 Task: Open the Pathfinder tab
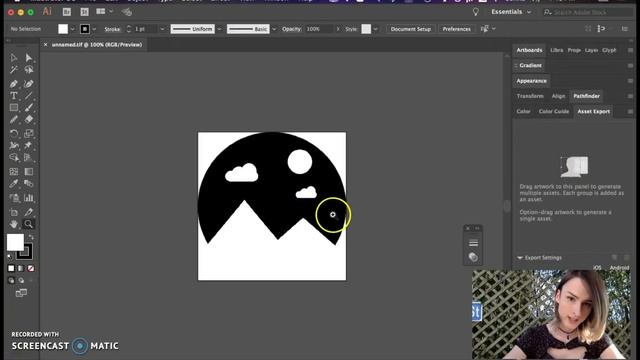click(x=587, y=96)
